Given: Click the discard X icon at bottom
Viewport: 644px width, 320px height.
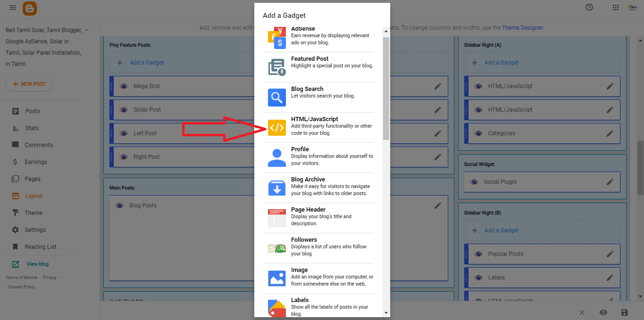Looking at the screenshot, I should coord(582,312).
